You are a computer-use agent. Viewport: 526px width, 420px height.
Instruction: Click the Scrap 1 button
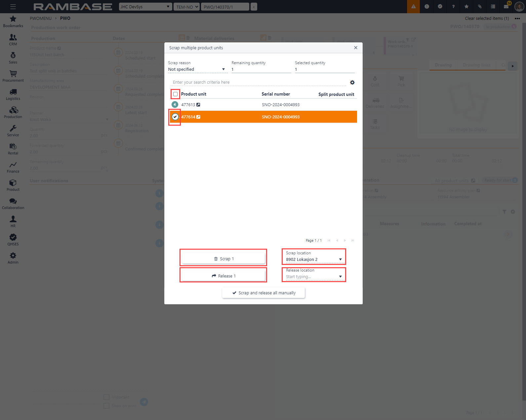(223, 259)
